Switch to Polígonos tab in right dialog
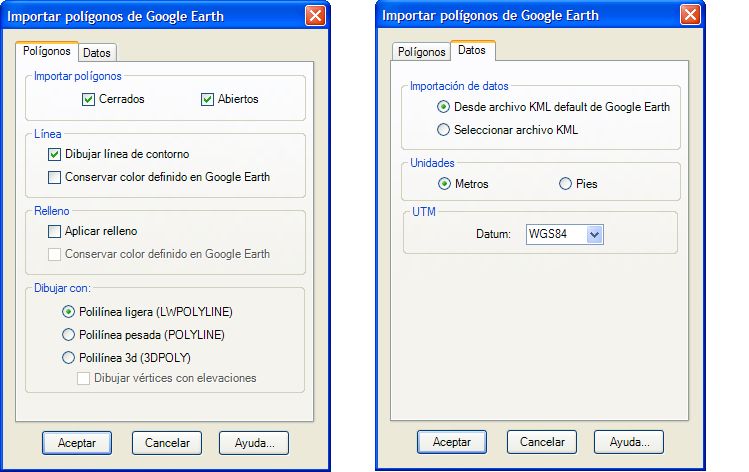This screenshot has width=749, height=472. tap(421, 52)
